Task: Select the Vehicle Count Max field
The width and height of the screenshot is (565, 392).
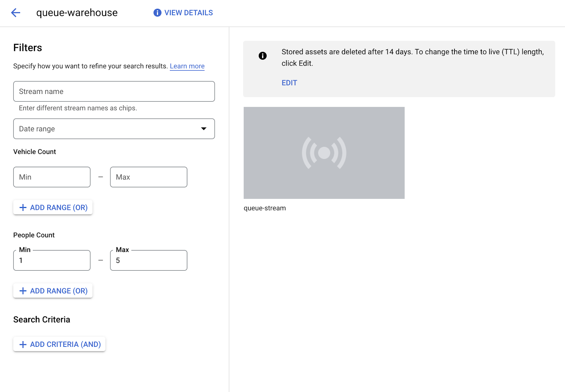Action: click(149, 177)
